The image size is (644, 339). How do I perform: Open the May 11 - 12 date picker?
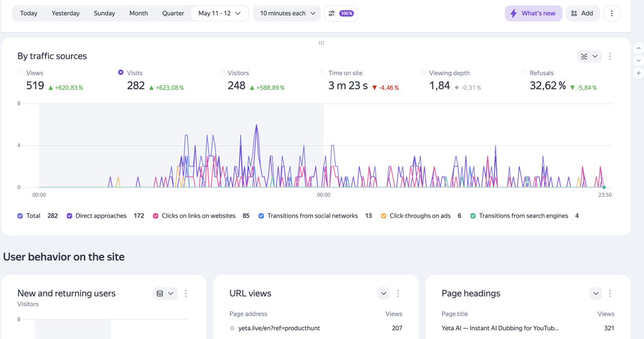point(220,13)
